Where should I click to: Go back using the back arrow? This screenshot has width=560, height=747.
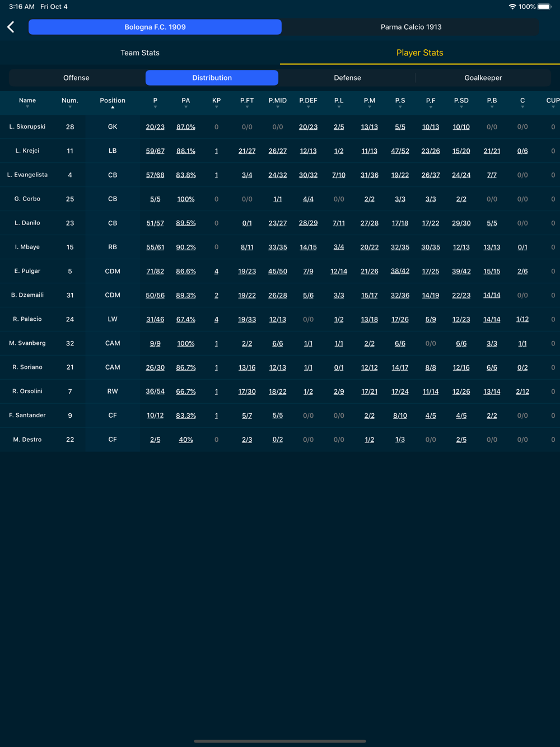click(x=11, y=27)
